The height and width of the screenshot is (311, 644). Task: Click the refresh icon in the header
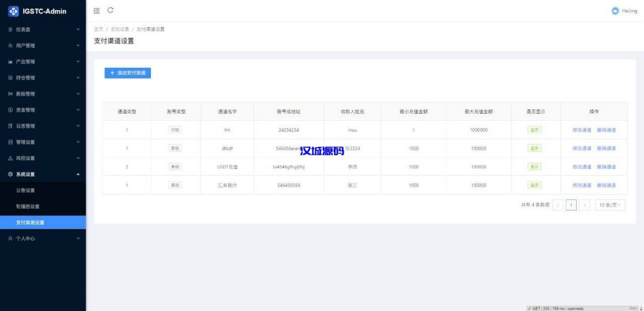coord(111,10)
